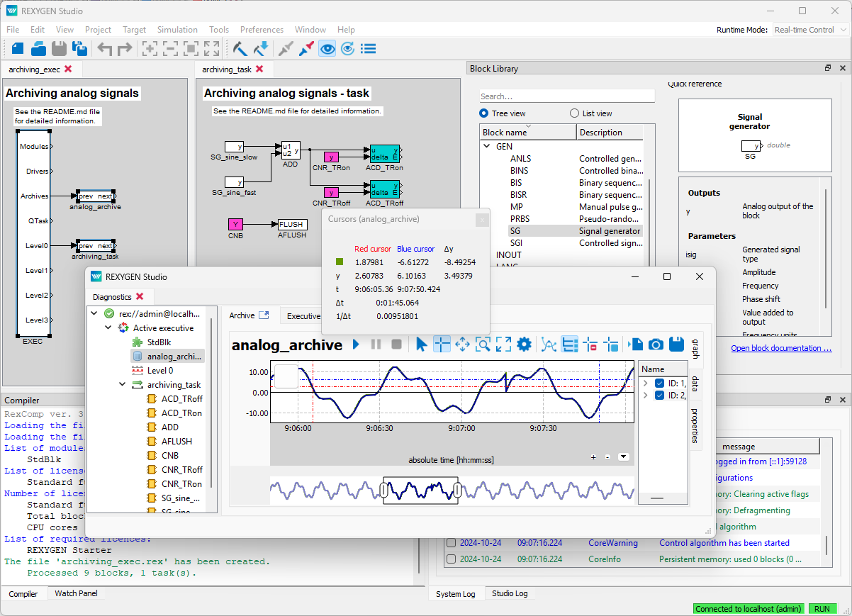Screen dimensions: 852x616
Task: Select the List view radio button
Action: tap(575, 113)
